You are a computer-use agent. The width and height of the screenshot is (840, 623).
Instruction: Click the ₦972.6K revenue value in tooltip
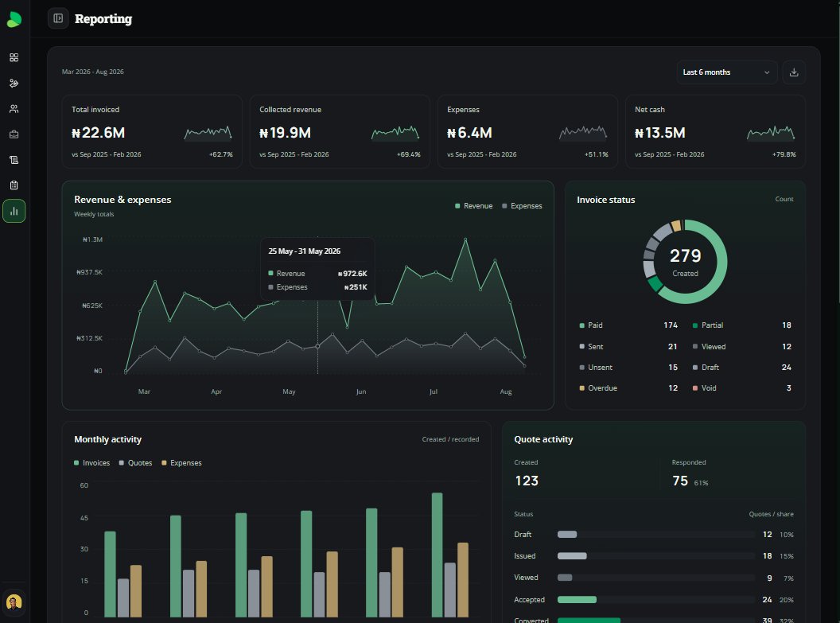tap(352, 274)
